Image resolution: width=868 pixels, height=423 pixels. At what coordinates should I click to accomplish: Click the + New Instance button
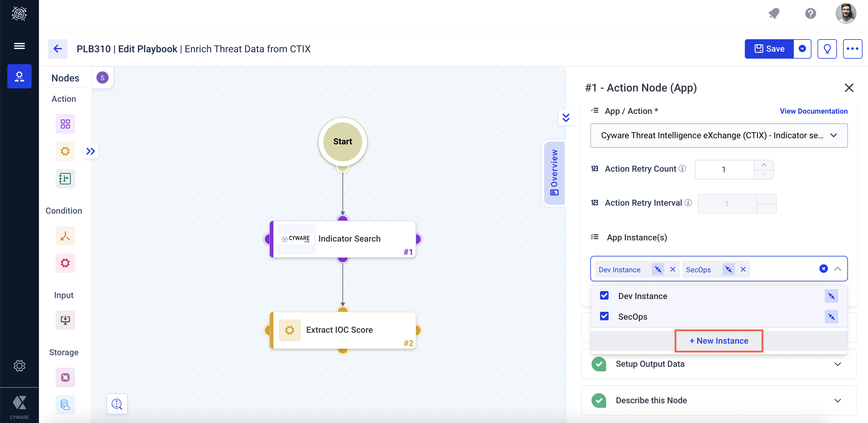pyautogui.click(x=719, y=341)
